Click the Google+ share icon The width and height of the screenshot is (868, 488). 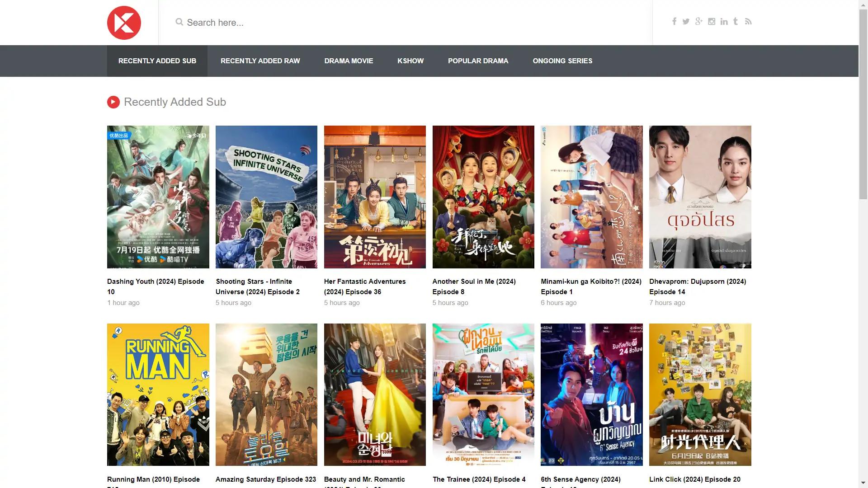click(x=699, y=21)
